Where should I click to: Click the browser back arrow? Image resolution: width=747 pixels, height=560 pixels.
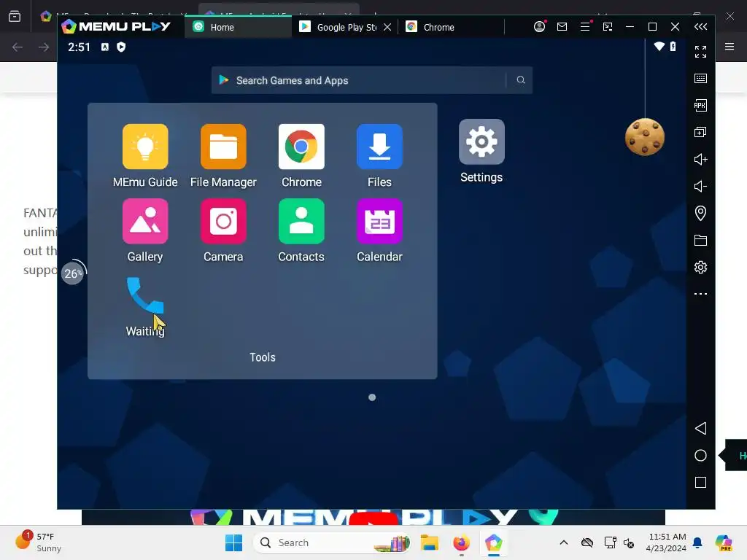pyautogui.click(x=18, y=47)
